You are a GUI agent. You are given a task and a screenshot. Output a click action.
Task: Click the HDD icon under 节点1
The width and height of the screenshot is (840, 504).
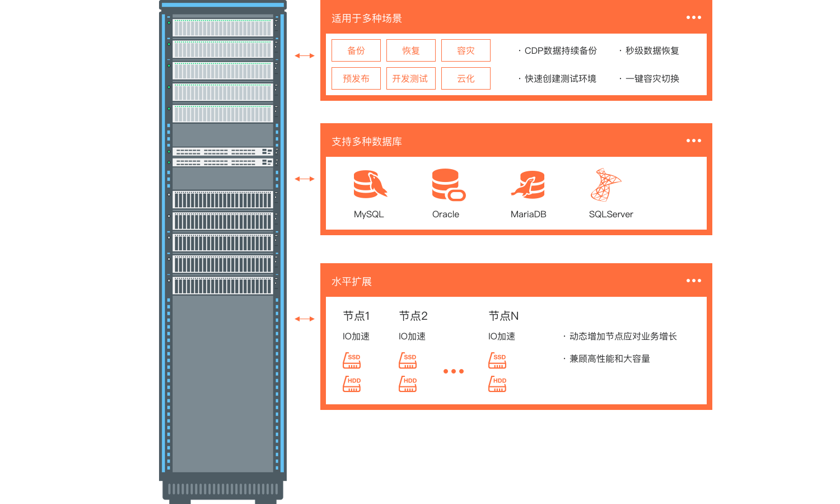point(352,384)
